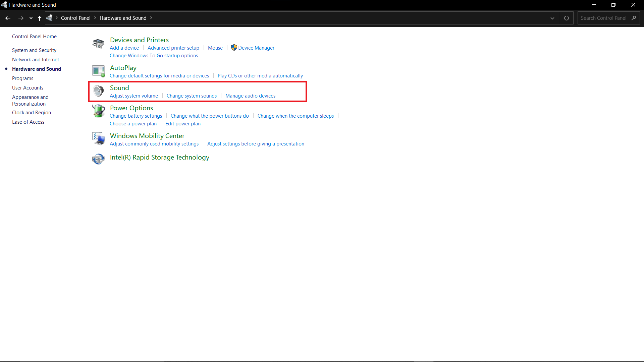Expand the address bar history dropdown
This screenshot has height=362, width=644.
click(x=552, y=18)
